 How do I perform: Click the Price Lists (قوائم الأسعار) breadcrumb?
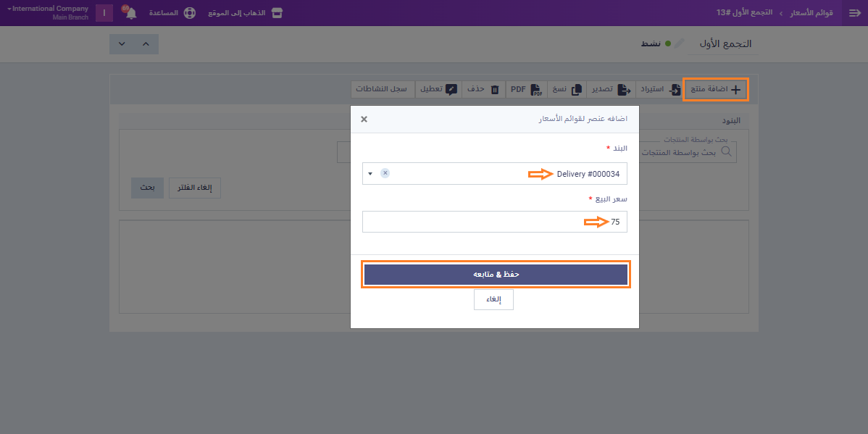[x=806, y=13]
